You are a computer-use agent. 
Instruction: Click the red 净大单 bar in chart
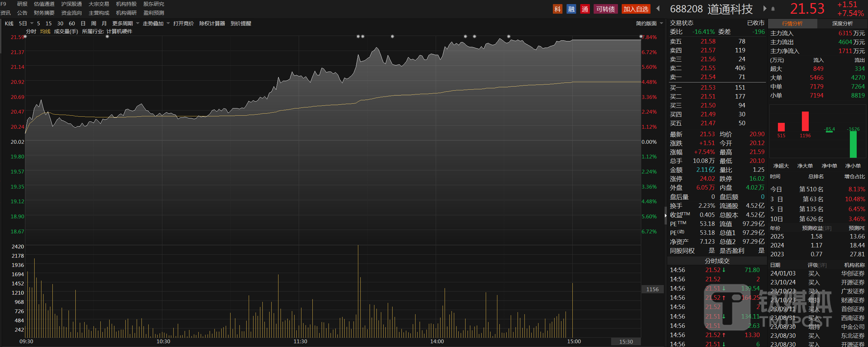tap(805, 121)
